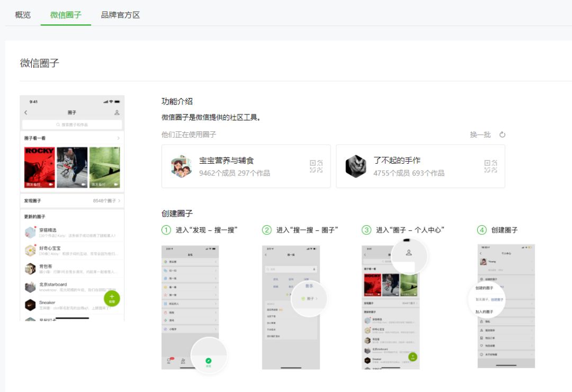Screen dimensions: 572x392
Task: Select the 微信圈子 tab
Action: click(x=66, y=15)
